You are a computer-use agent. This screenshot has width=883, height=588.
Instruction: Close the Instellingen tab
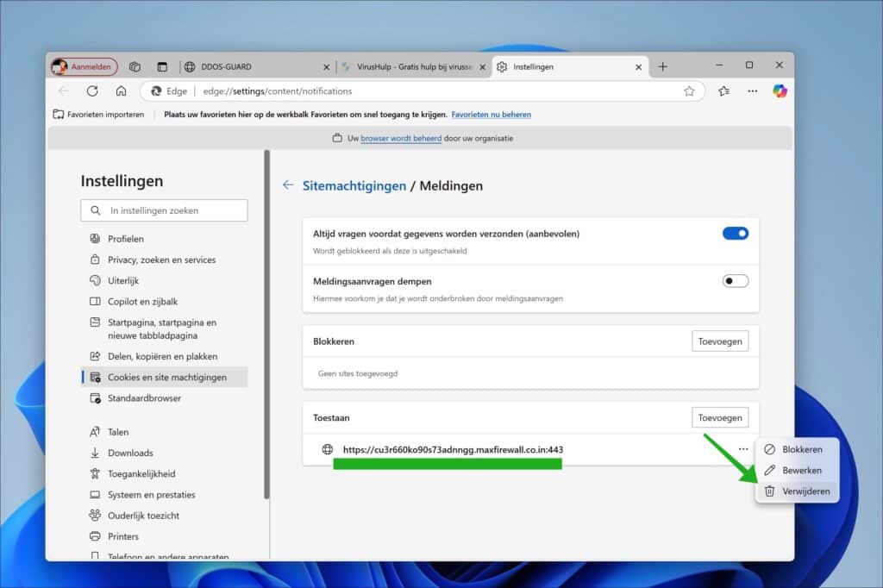point(639,67)
